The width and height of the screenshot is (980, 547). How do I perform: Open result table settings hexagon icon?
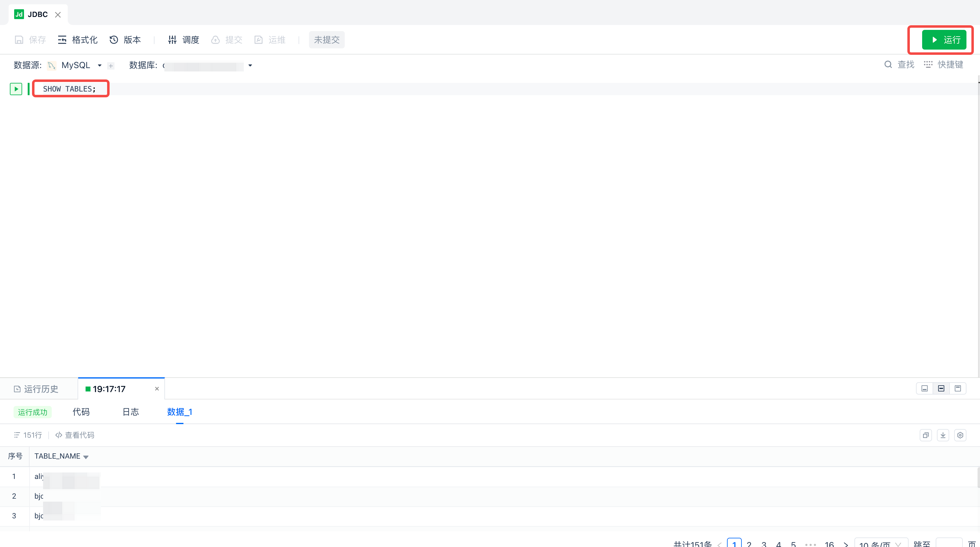960,435
